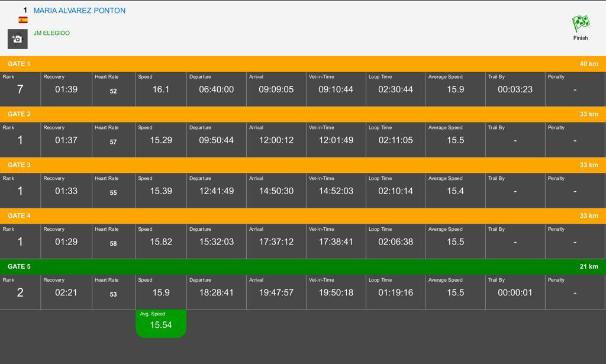This screenshot has width=606, height=364.
Task: Click Gate 1 Trail By 00:03:23 value
Action: point(515,89)
